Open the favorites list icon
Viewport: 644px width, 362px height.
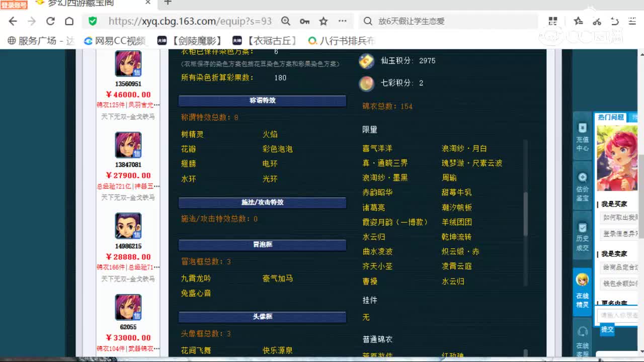click(x=579, y=21)
